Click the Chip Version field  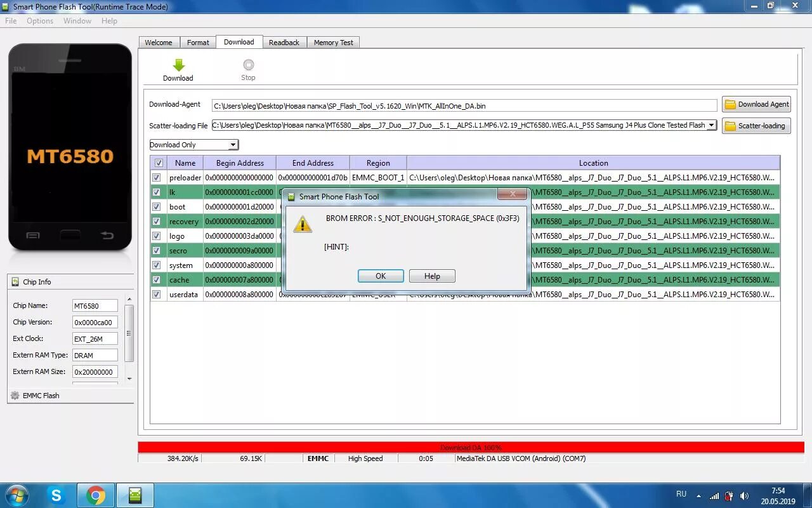(x=95, y=323)
